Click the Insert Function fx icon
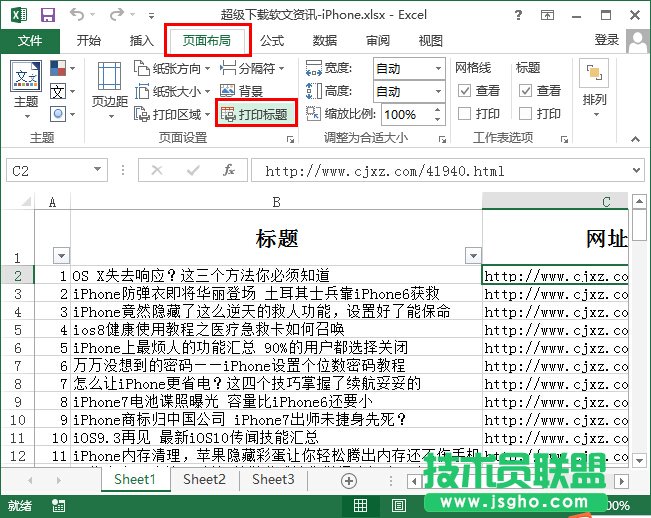The image size is (651, 518). (x=229, y=171)
